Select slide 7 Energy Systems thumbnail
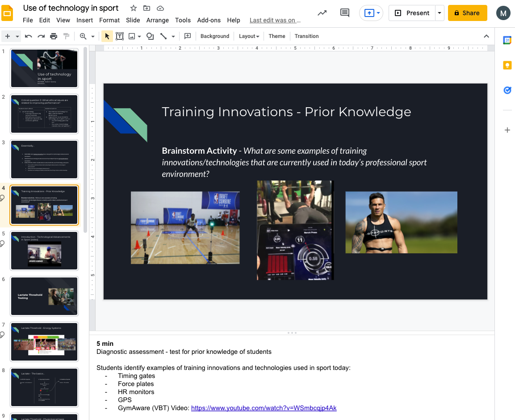The width and height of the screenshot is (515, 420). click(x=44, y=342)
